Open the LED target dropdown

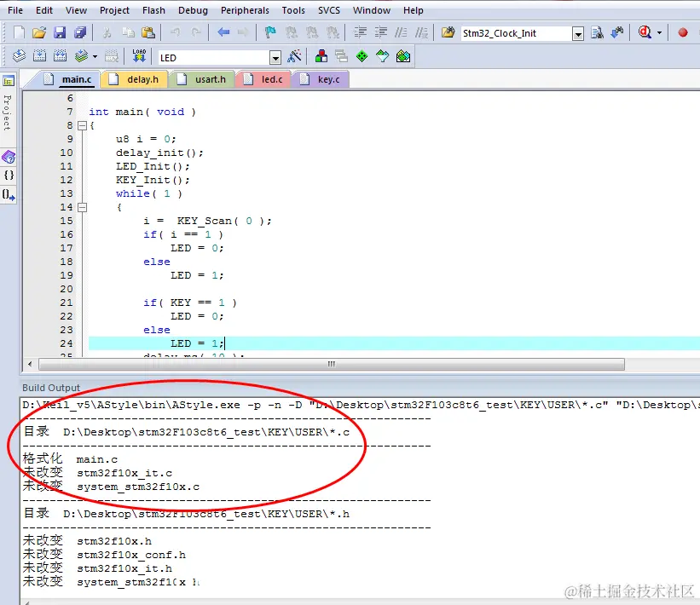[x=275, y=58]
